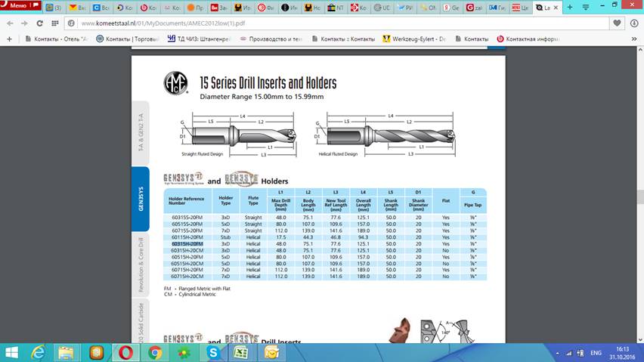Expand hidden bookmarks with double chevron
The width and height of the screenshot is (644, 362).
[634, 39]
